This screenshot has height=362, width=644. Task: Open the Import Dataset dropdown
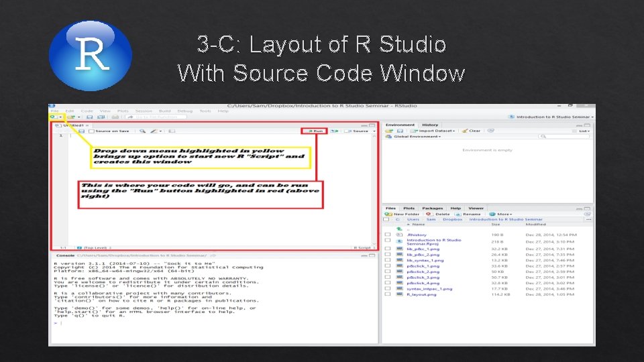click(433, 131)
